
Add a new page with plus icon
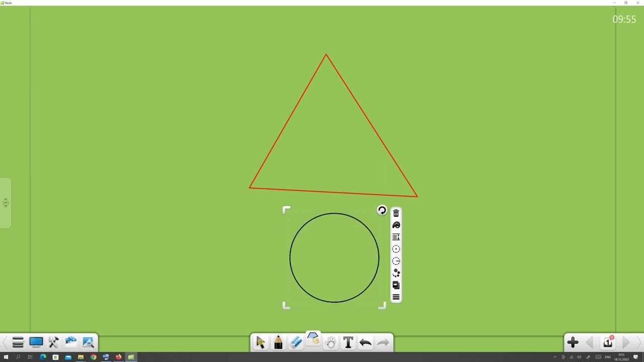click(x=573, y=342)
